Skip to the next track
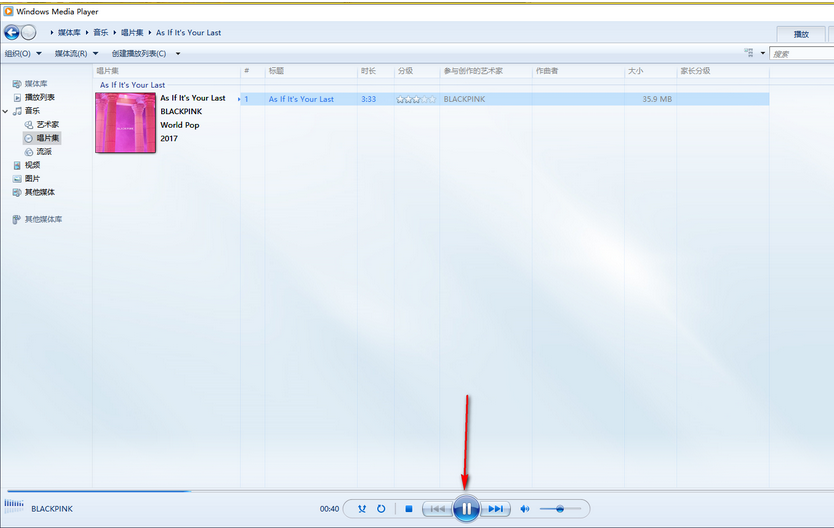The height and width of the screenshot is (528, 834). (x=495, y=509)
